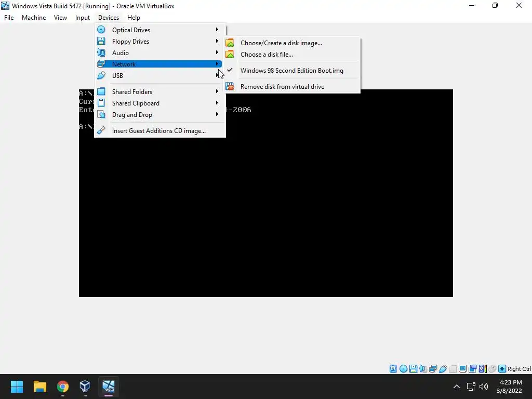Open the Windows Start button
532x399 pixels.
17,387
